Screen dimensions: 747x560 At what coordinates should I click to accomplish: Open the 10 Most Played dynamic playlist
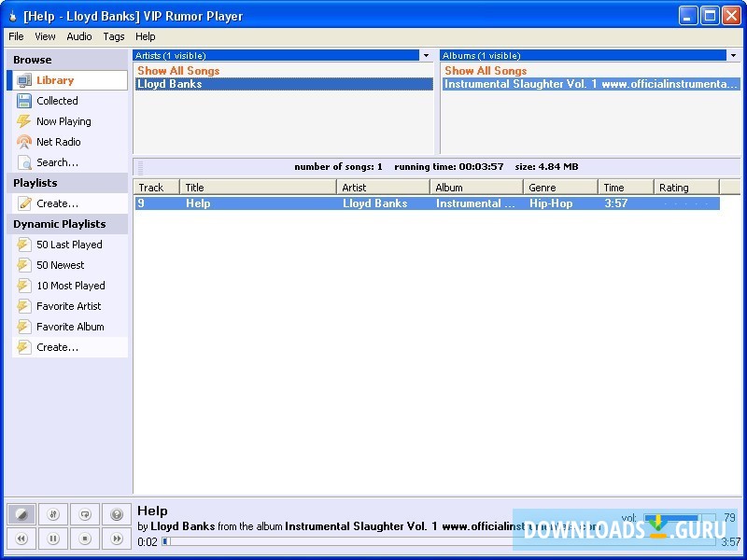pyautogui.click(x=67, y=286)
